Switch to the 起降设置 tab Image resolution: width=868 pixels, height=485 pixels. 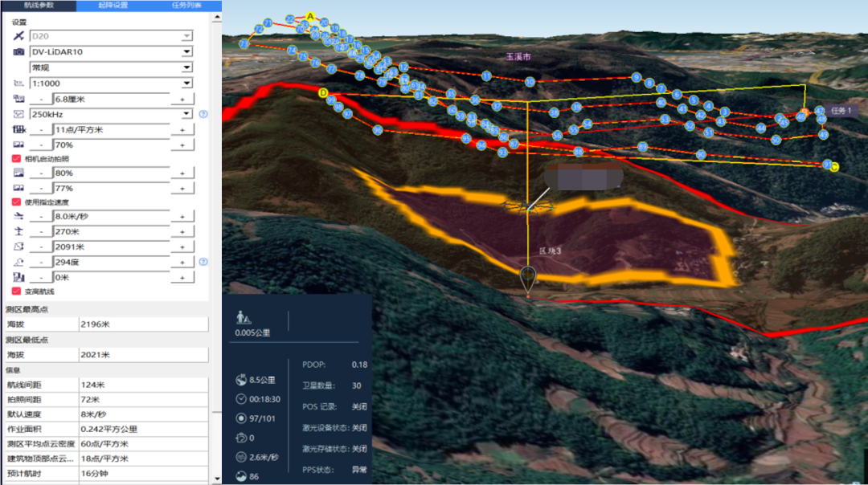113,5
